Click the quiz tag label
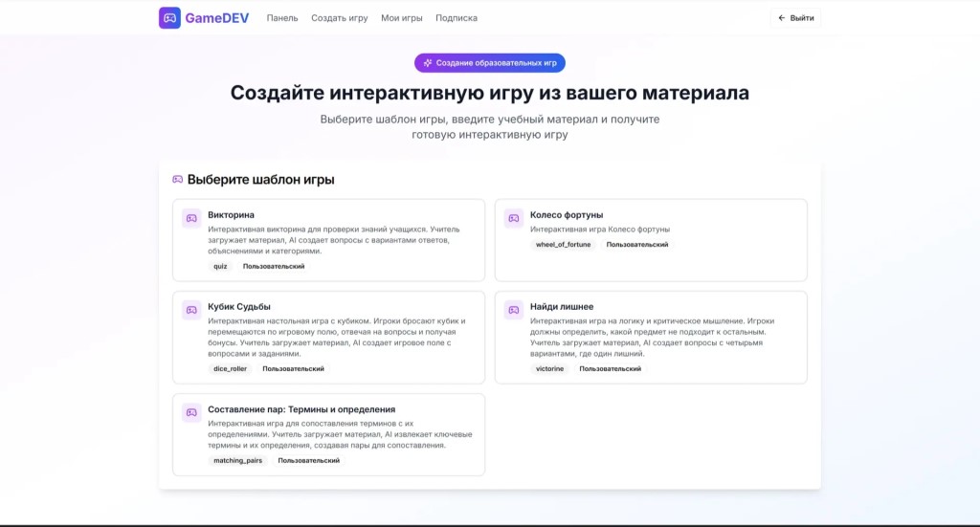 [x=221, y=267]
